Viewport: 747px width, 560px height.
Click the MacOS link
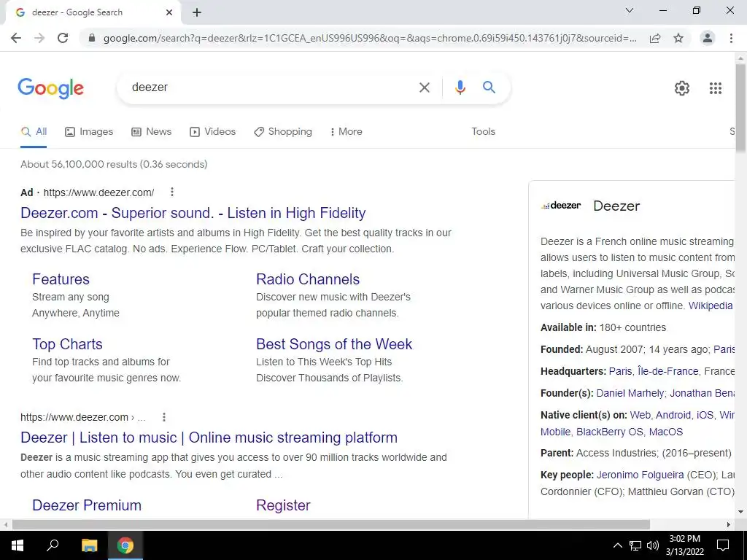[x=666, y=432]
